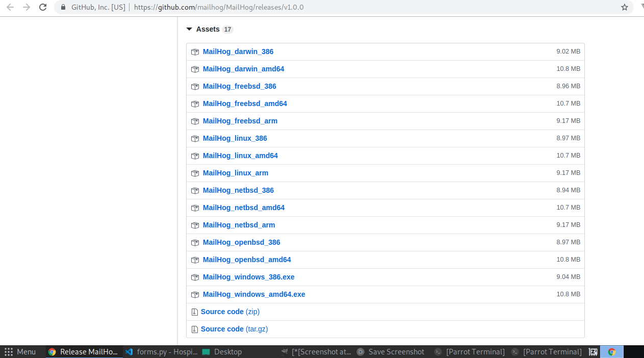Click package icon beside MailHog_windows_amd64.exe

(x=195, y=295)
